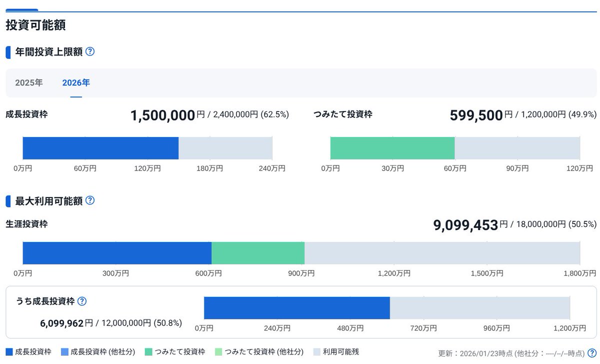Open the 年間投資上限額 help icon

click(90, 51)
